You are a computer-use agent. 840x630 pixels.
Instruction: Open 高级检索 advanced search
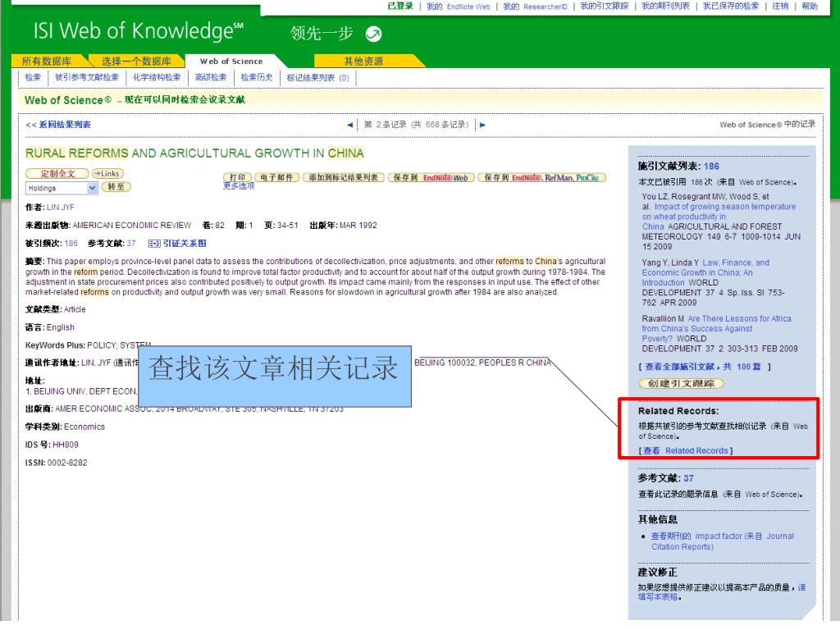(211, 77)
